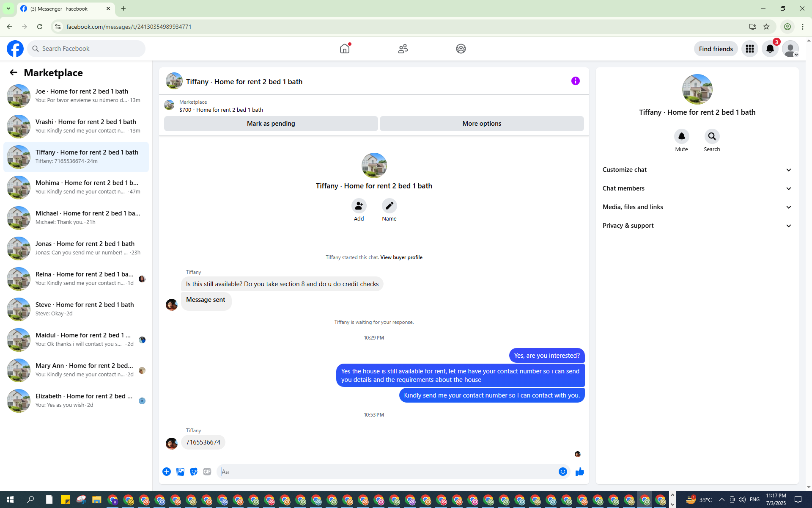Search in conversation magnifier icon
Viewport: 812px width, 508px height.
[712, 136]
